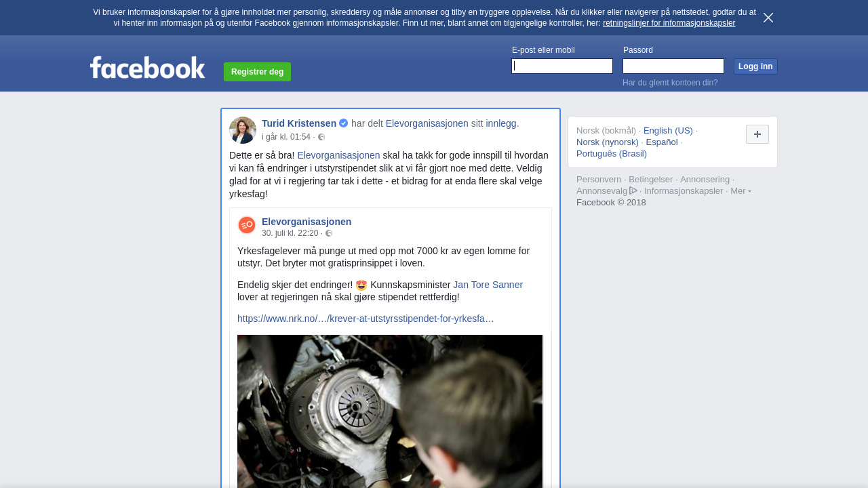Open retningslinjer for informasjonskapsler link
The image size is (868, 488).
click(669, 23)
